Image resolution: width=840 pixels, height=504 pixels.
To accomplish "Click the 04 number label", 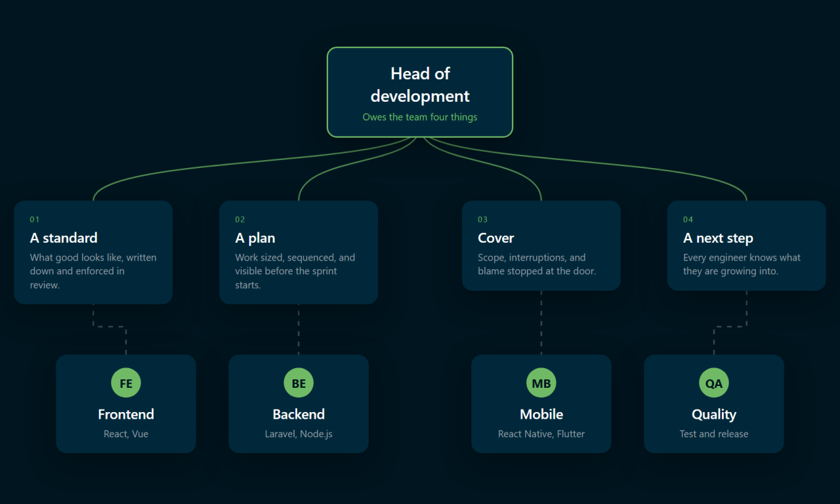I will coord(688,219).
